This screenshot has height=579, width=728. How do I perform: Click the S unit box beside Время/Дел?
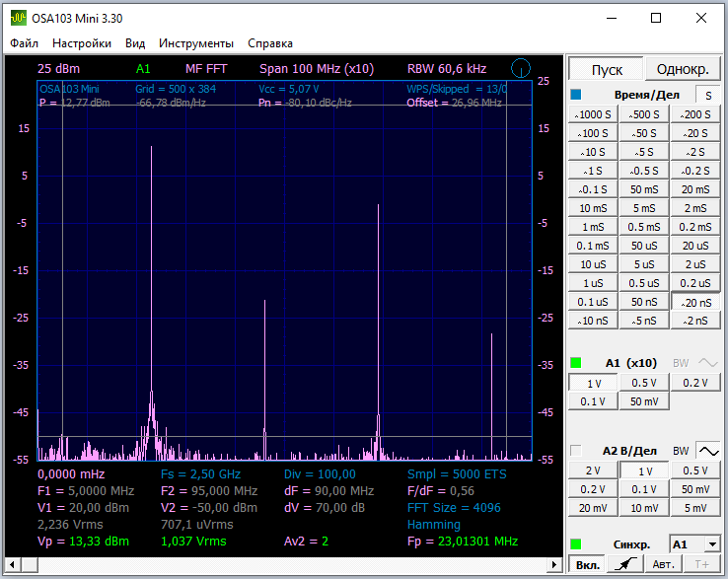(706, 95)
